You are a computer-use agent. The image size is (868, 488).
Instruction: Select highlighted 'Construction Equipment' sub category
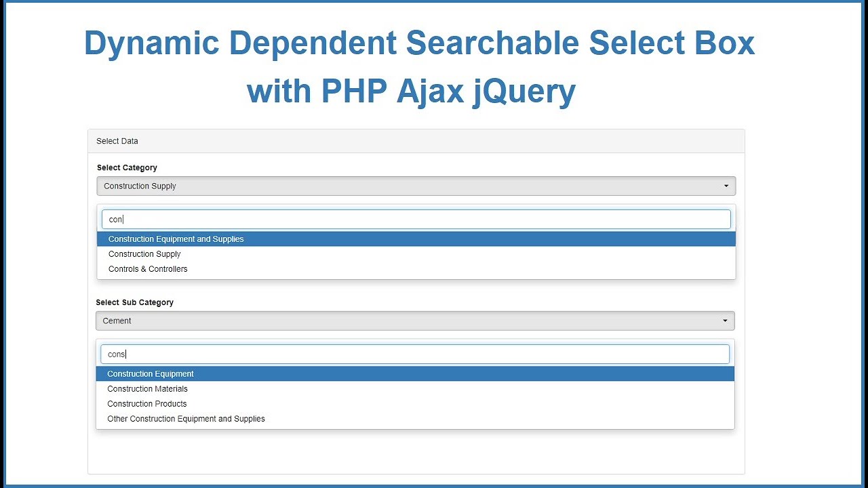(x=415, y=374)
